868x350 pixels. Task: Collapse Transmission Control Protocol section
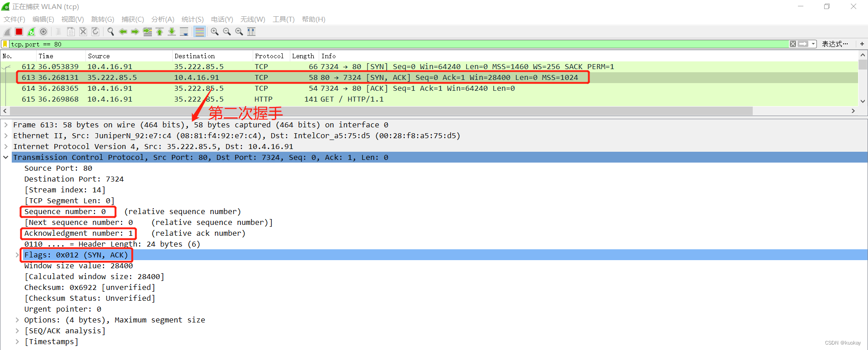point(6,157)
